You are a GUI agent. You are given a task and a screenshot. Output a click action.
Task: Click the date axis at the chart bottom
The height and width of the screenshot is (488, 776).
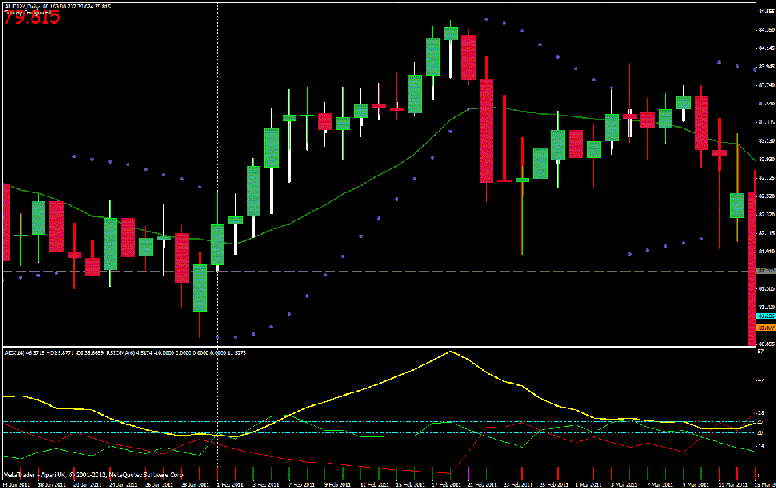(x=380, y=483)
